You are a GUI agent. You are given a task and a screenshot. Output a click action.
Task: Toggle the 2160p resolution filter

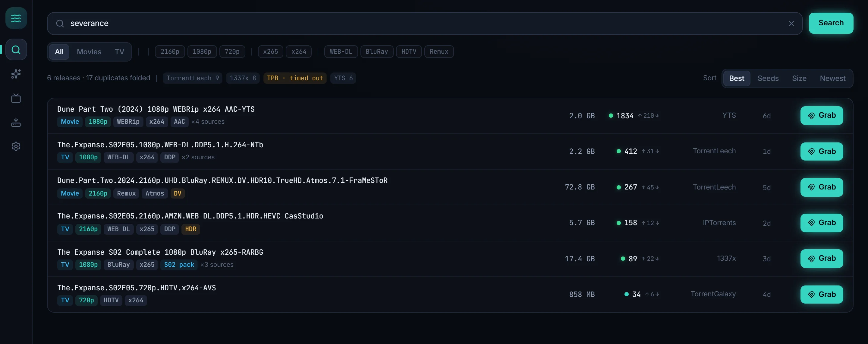tap(170, 52)
